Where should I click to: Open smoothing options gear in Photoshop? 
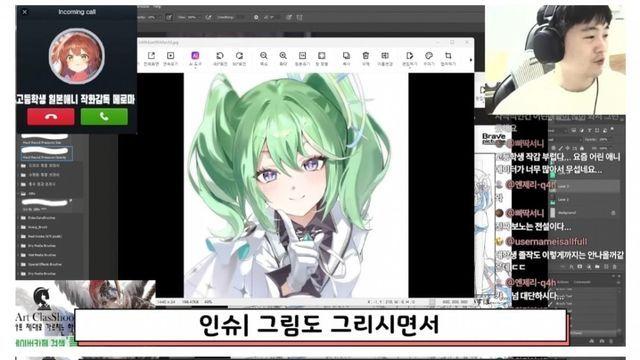[256, 18]
